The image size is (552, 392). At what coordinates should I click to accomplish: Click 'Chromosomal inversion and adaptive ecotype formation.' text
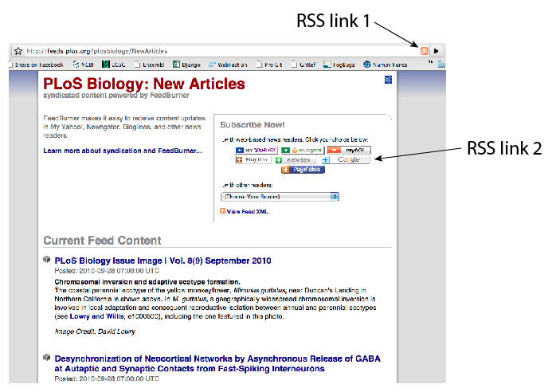click(147, 282)
